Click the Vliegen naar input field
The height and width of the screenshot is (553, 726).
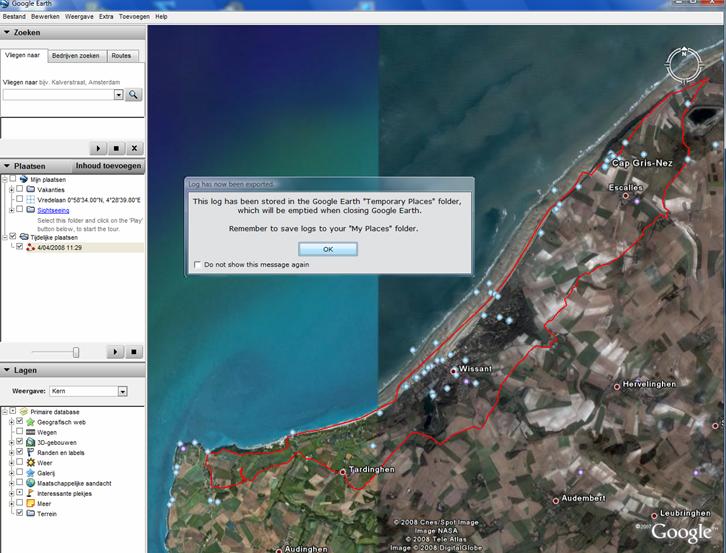[58, 95]
